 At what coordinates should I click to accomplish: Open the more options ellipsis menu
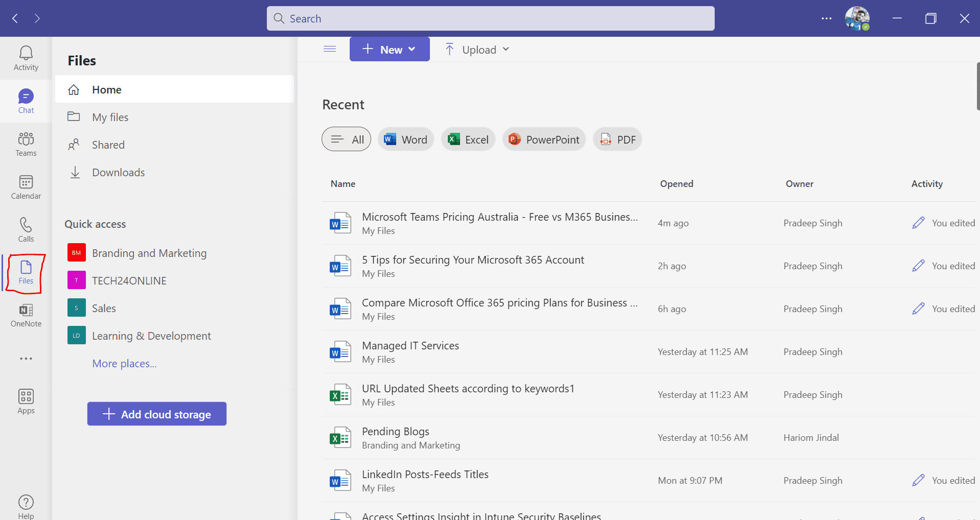(826, 18)
